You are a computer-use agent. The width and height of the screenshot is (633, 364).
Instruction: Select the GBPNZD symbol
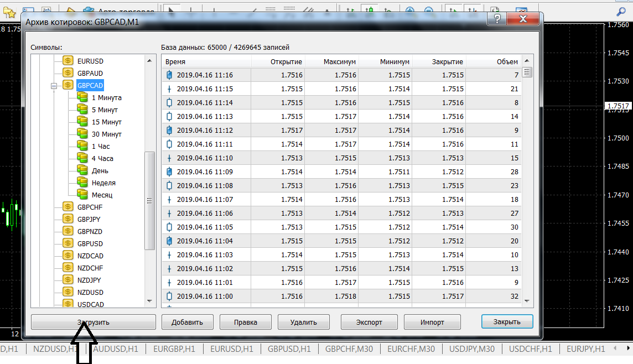tap(90, 232)
